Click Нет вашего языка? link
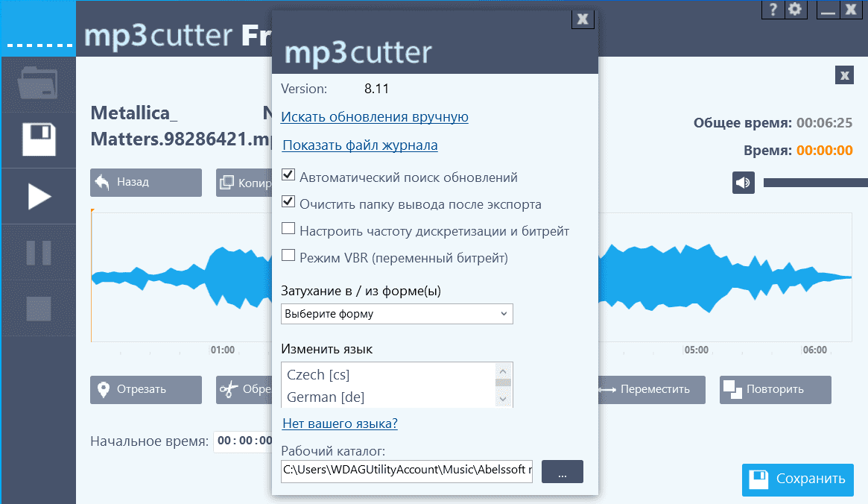868x504 pixels. pos(340,423)
